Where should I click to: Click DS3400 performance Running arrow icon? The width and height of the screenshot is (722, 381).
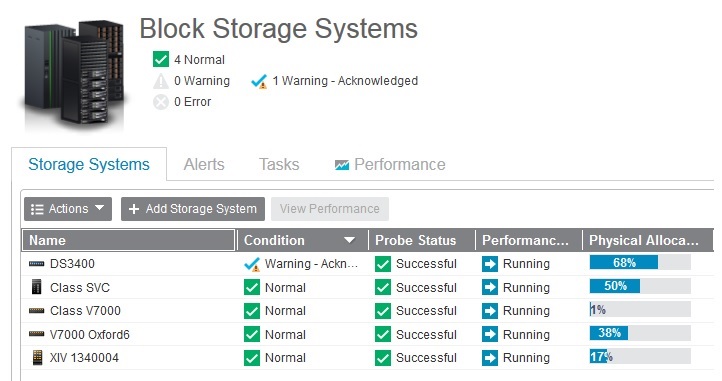pos(490,264)
